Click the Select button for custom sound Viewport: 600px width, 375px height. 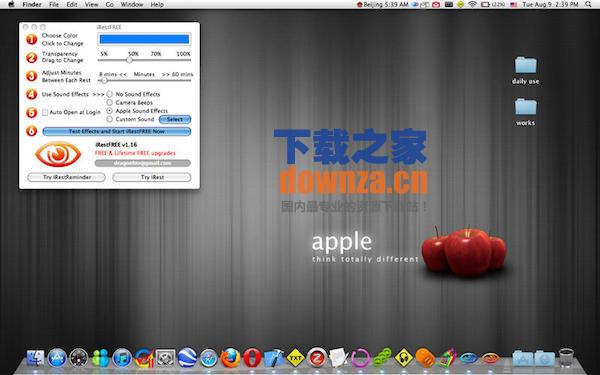[x=175, y=119]
